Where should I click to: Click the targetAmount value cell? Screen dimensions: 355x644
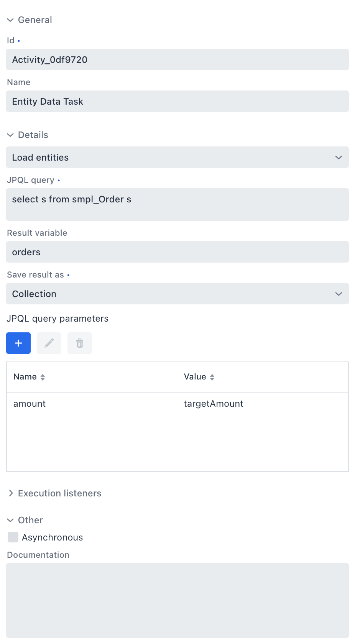click(213, 403)
